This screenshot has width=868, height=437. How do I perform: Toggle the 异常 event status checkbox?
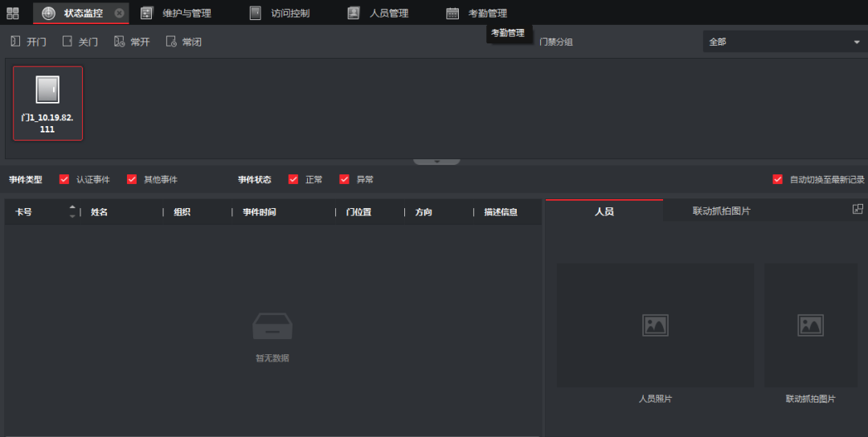[x=344, y=179]
